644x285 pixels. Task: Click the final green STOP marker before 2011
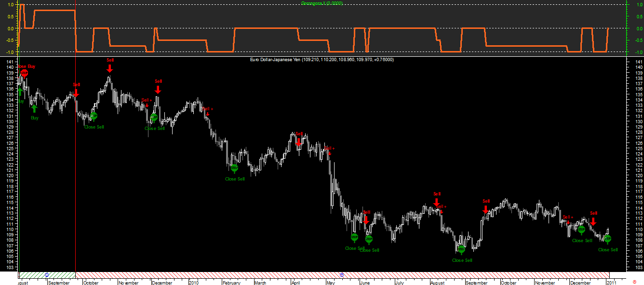607,239
